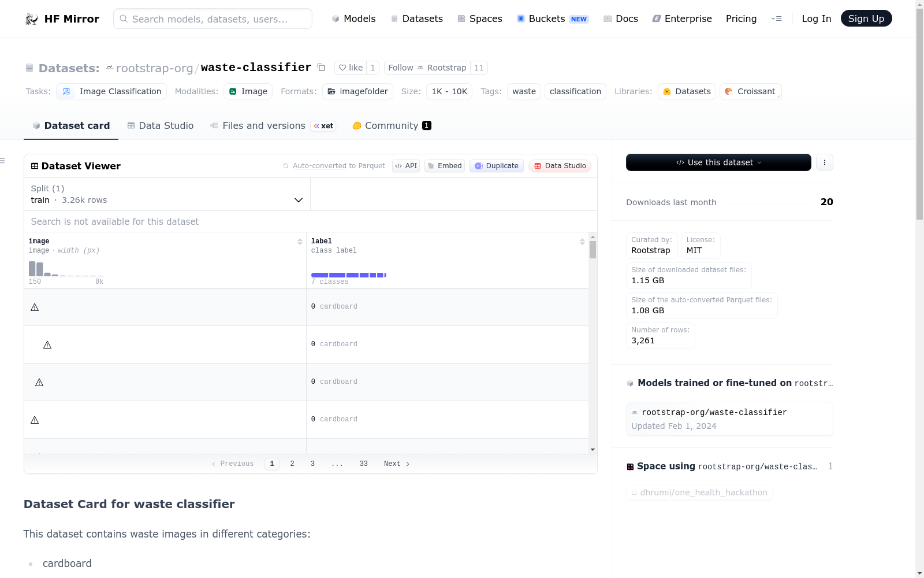Click the label class distribution bar

(x=349, y=275)
